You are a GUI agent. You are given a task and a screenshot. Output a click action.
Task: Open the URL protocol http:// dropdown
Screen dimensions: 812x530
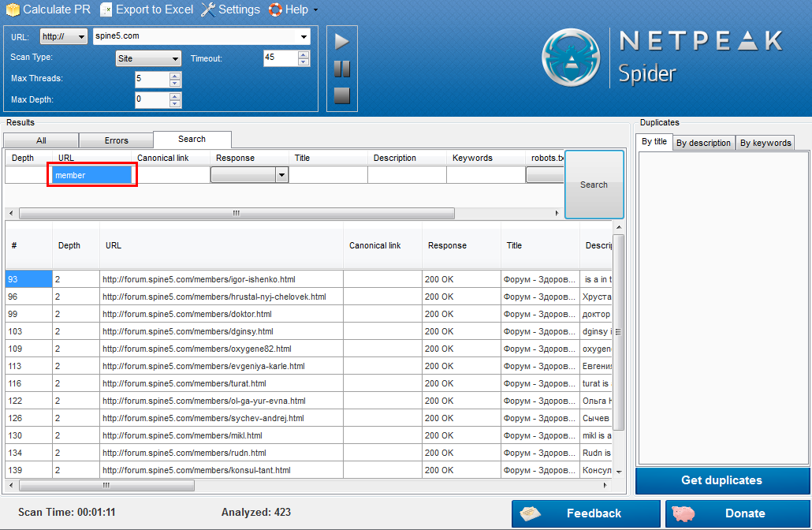pyautogui.click(x=64, y=36)
